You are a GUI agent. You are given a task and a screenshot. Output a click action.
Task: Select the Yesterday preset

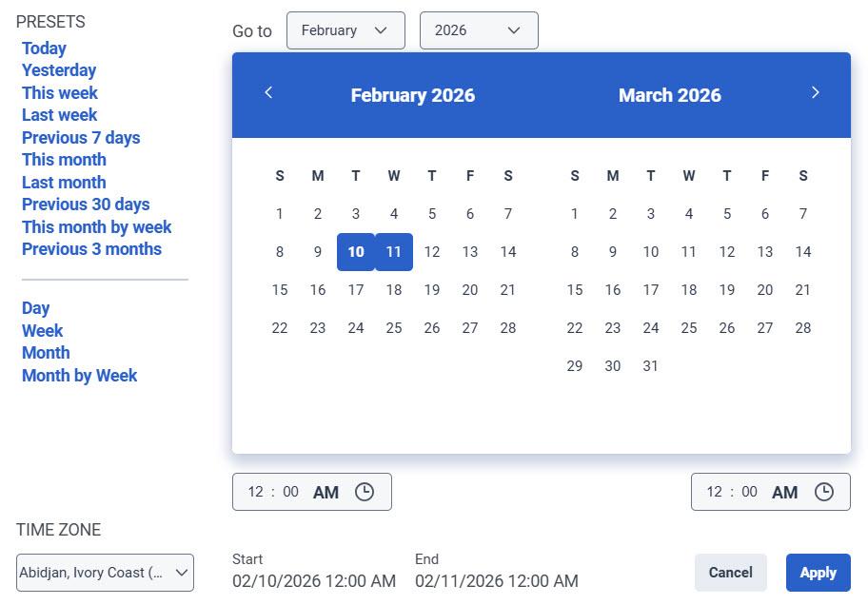(58, 69)
